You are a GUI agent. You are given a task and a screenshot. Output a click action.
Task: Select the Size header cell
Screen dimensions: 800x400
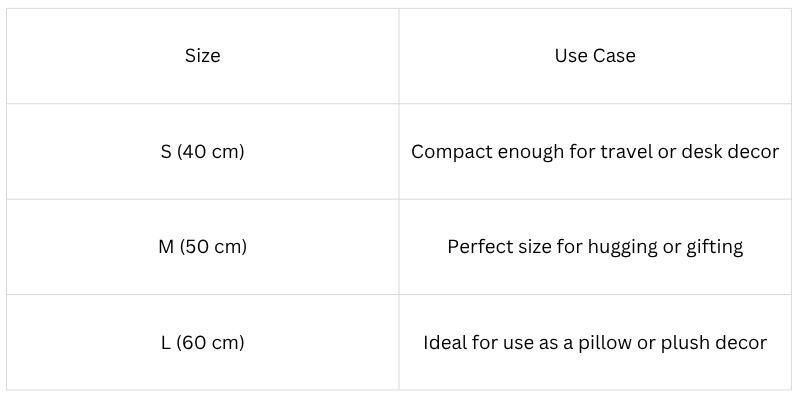click(203, 56)
